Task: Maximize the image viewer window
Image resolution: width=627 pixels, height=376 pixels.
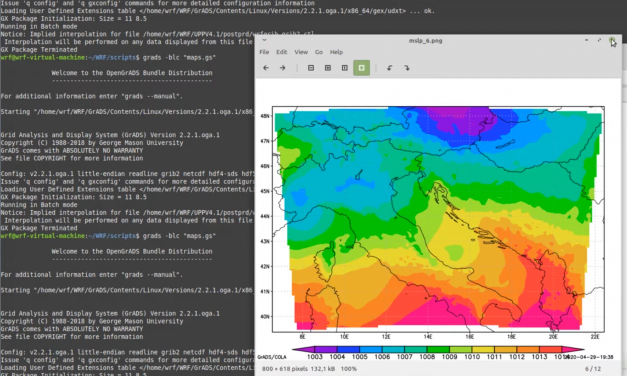Action: (599, 40)
